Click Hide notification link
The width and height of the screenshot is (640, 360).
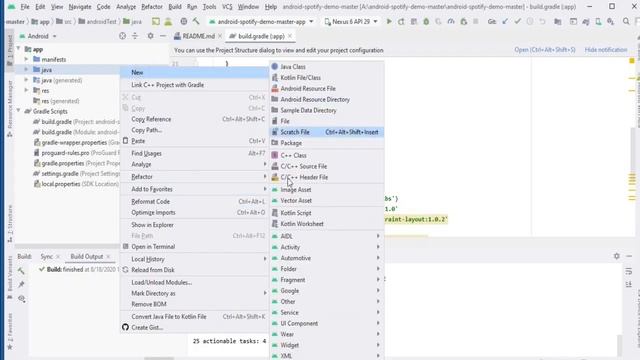(606, 50)
